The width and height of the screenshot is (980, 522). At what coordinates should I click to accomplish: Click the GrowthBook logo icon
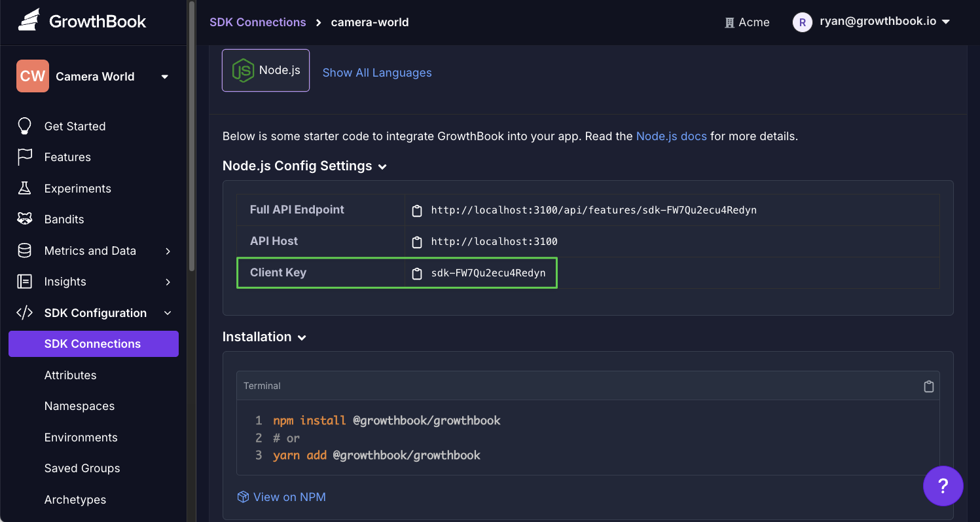[29, 20]
